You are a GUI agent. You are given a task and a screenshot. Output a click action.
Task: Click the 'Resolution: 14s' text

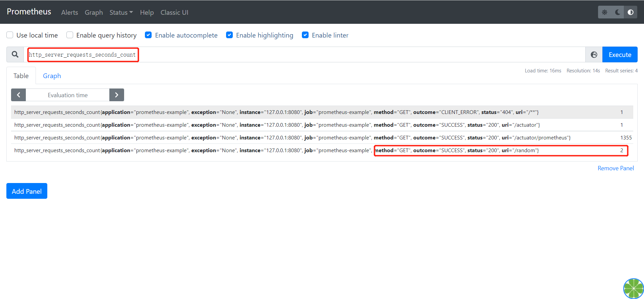click(583, 71)
